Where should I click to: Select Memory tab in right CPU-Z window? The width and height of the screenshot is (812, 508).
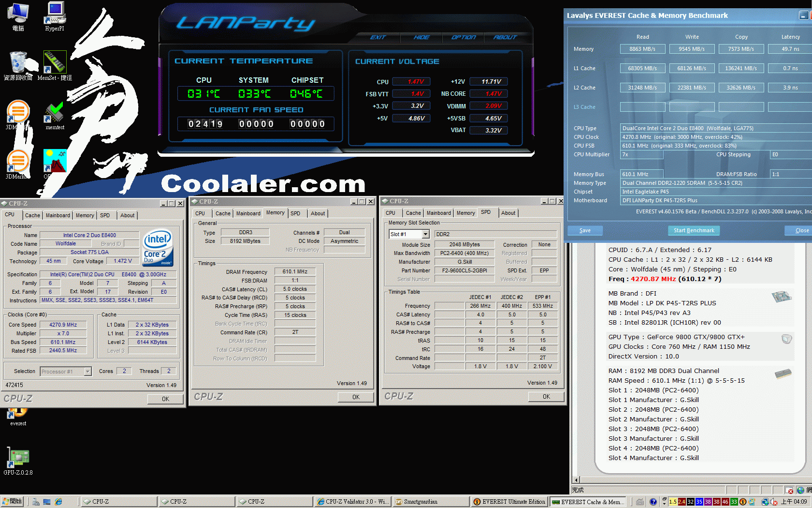click(x=465, y=213)
